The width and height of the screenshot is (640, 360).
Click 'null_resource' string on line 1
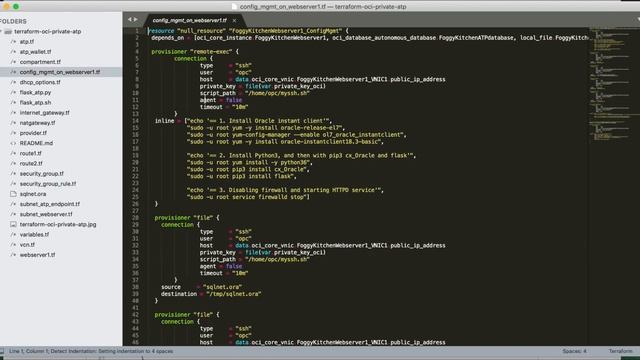[201, 31]
